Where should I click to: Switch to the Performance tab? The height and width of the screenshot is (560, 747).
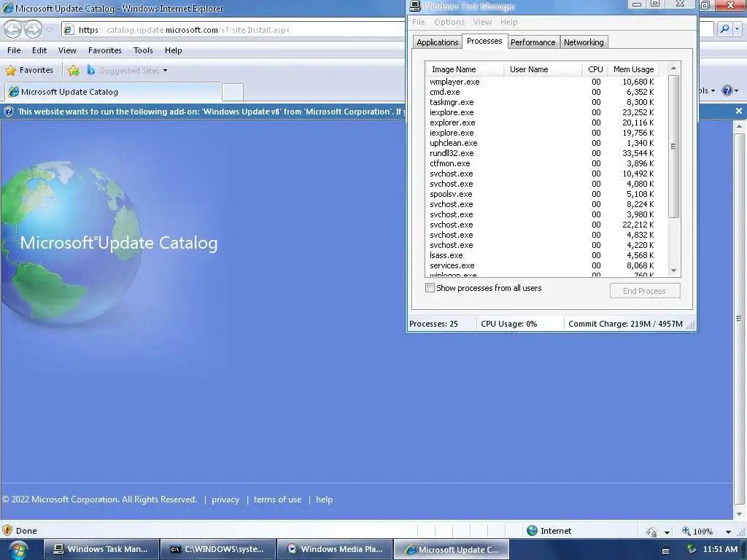click(533, 42)
